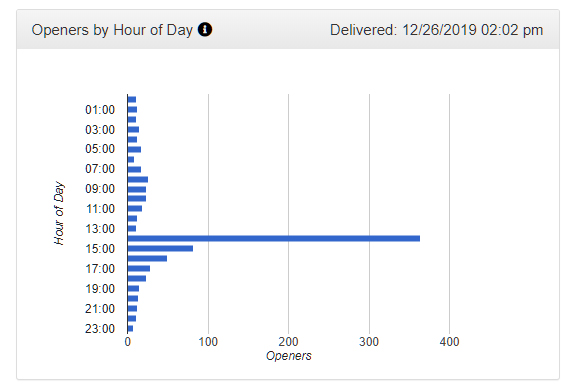Click the 'Openers' x-axis title
This screenshot has width=568, height=388.
(289, 356)
